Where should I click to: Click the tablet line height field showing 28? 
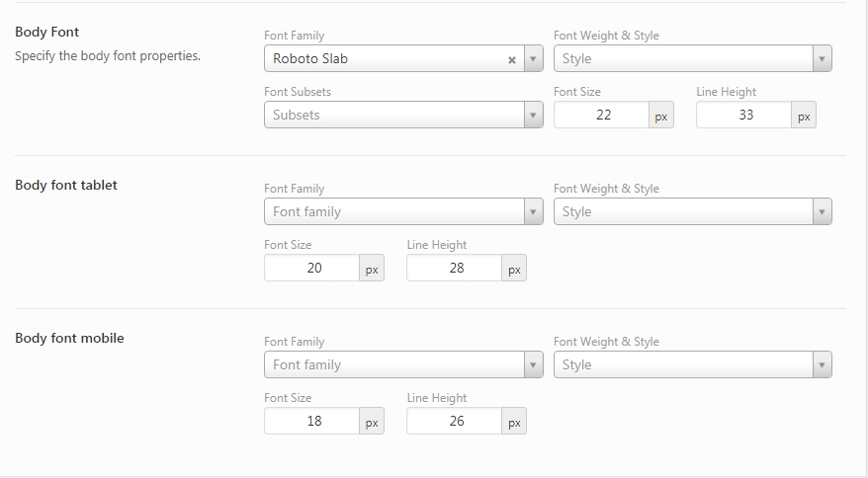pyautogui.click(x=456, y=269)
